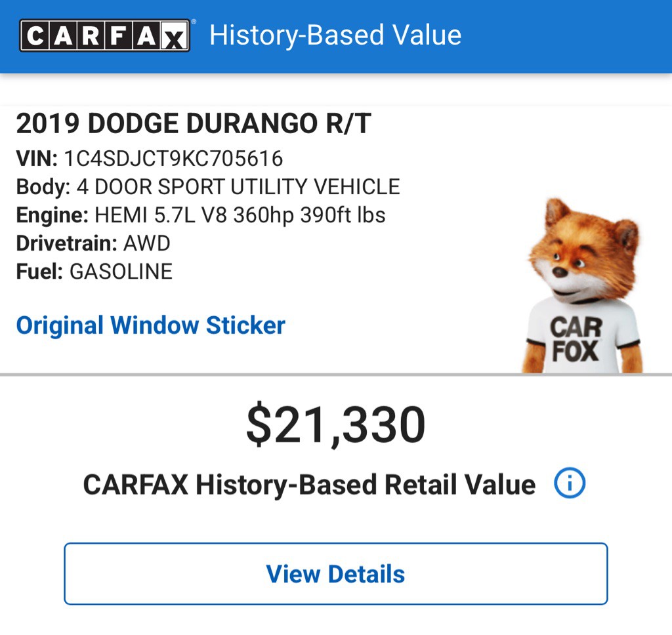Click the divider line above the price
The image size is (672, 635).
tap(336, 375)
